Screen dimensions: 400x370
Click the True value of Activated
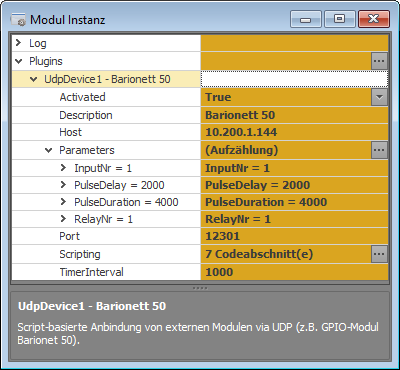click(x=218, y=97)
